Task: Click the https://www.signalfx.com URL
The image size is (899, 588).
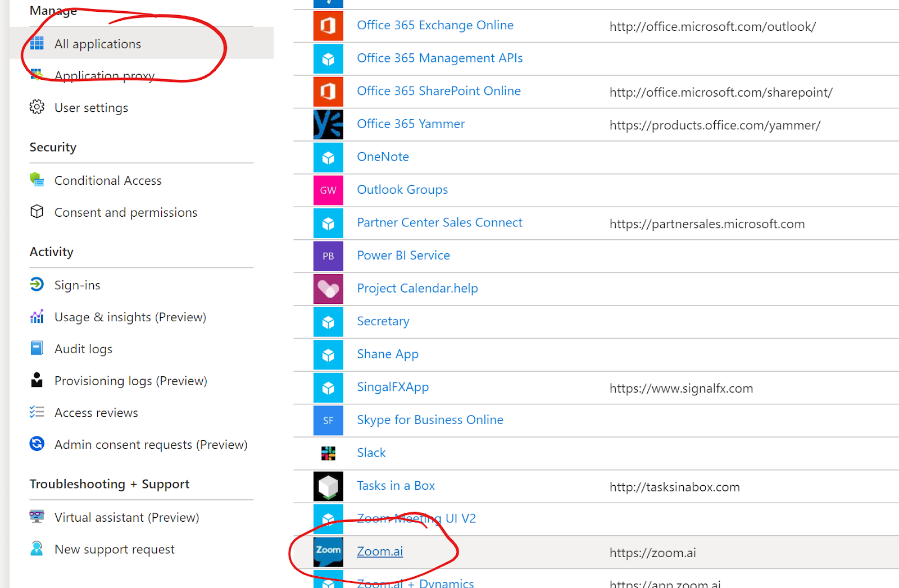Action: pos(681,389)
